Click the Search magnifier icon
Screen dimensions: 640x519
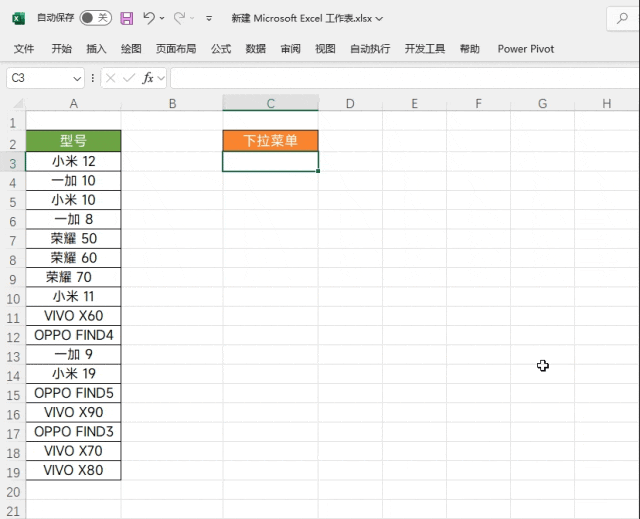point(622,18)
